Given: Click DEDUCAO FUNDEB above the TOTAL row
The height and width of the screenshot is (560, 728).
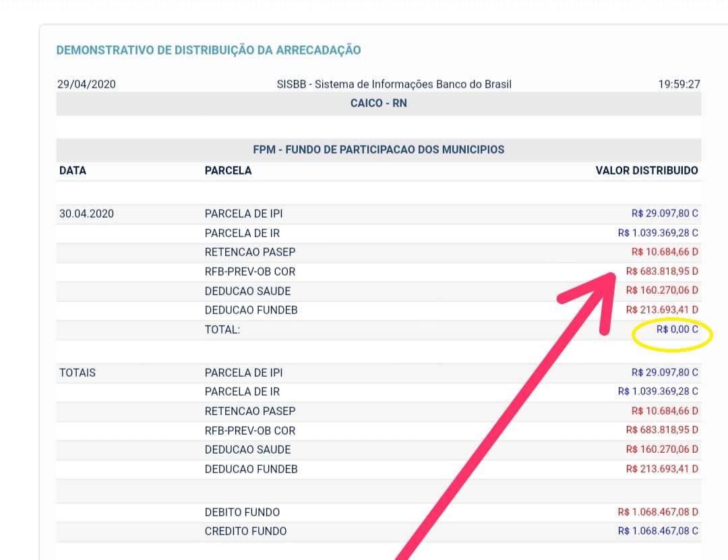Looking at the screenshot, I should pyautogui.click(x=251, y=310).
